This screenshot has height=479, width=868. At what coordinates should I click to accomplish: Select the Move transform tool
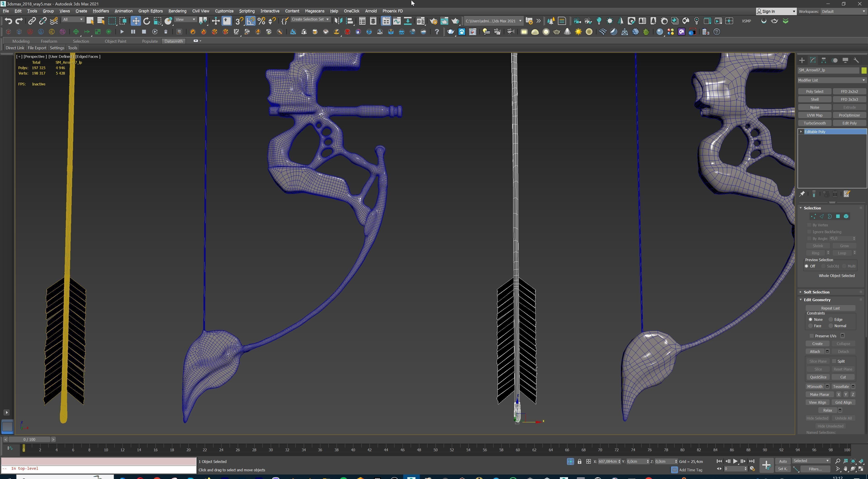(x=135, y=21)
